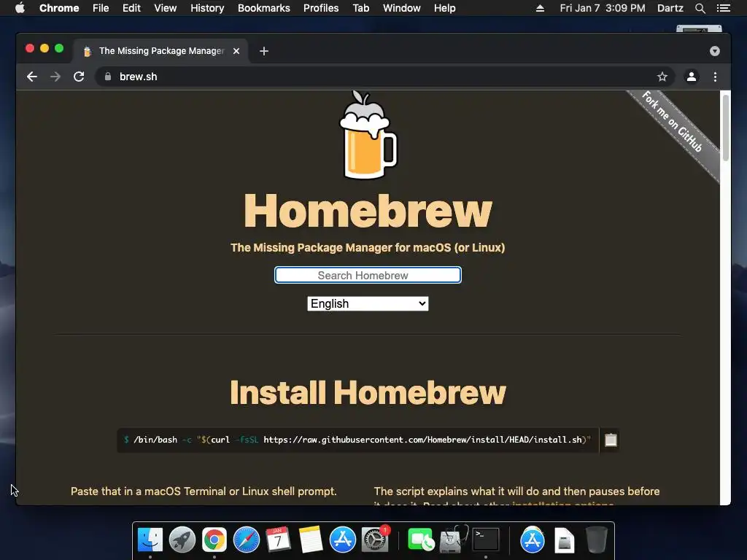Expand the English language dropdown

click(368, 304)
